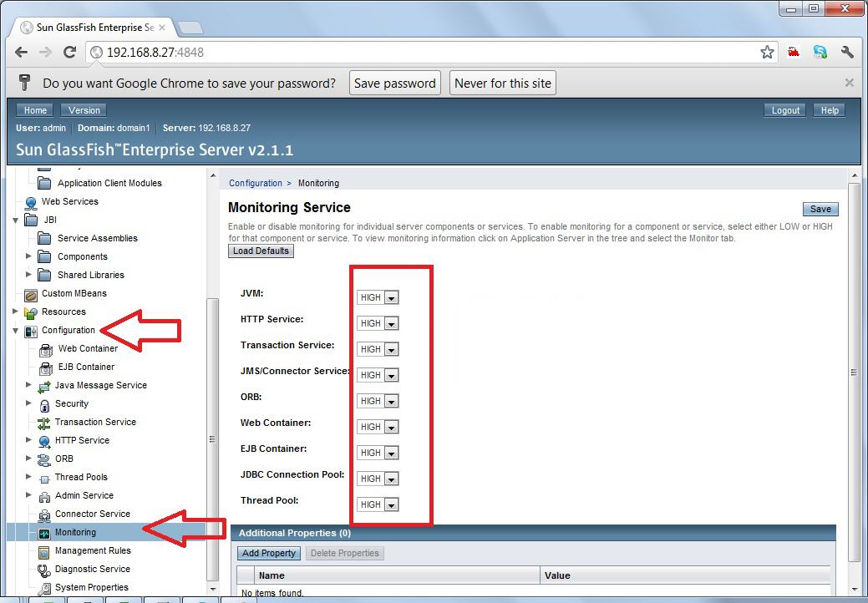Image resolution: width=868 pixels, height=603 pixels.
Task: Click the Diagnostic Service stethoscope icon
Action: pos(44,570)
